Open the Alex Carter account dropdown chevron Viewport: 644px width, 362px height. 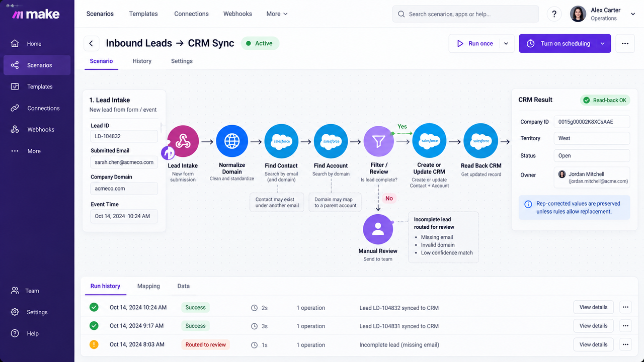coord(633,15)
